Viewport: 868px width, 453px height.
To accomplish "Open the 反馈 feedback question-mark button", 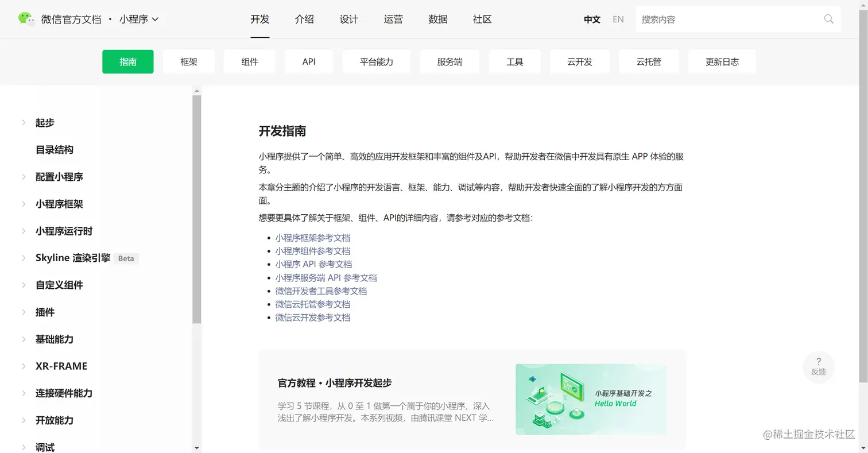I will (818, 366).
